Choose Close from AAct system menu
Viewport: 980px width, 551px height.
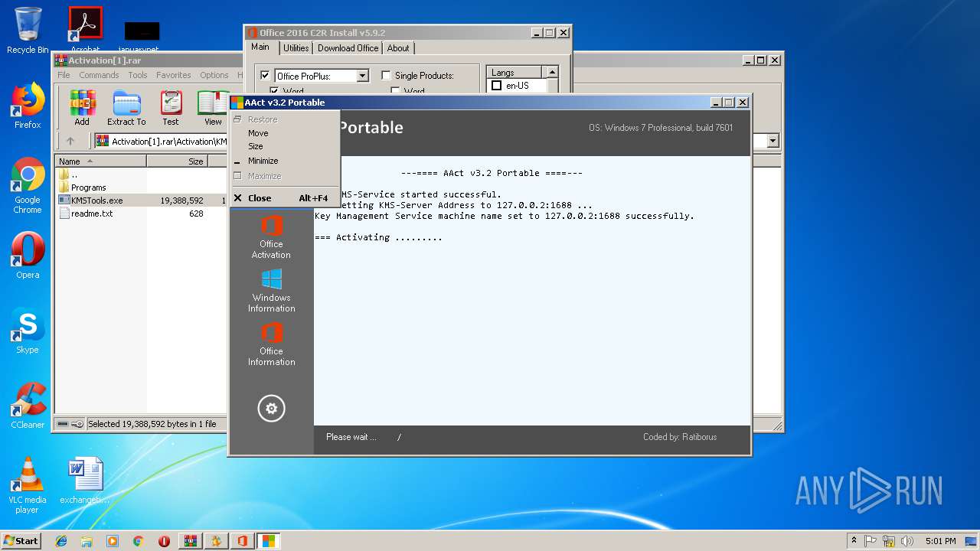click(286, 198)
